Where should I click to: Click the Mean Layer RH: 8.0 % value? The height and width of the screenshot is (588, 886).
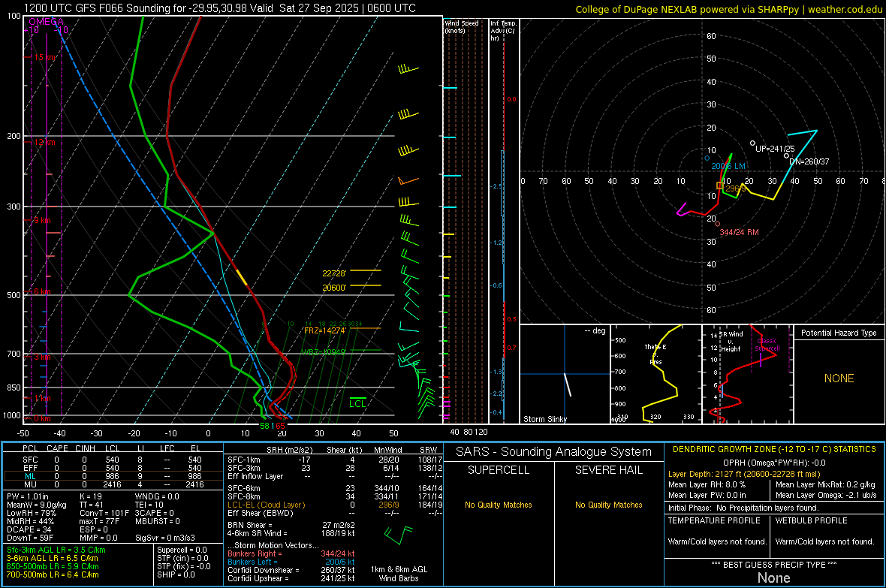(707, 484)
